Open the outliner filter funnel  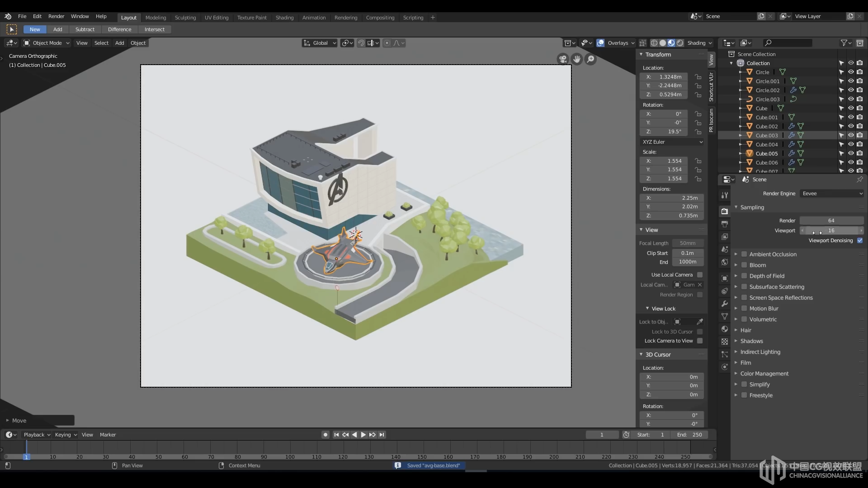845,43
